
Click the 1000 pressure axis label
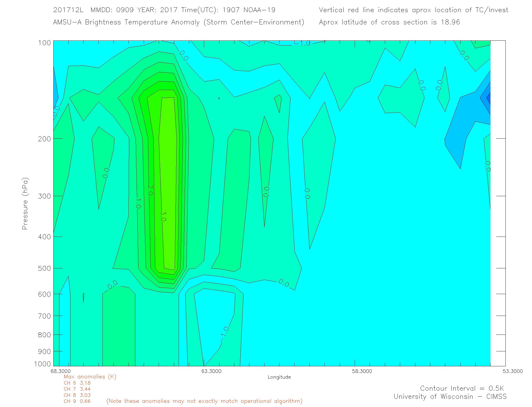pyautogui.click(x=42, y=364)
